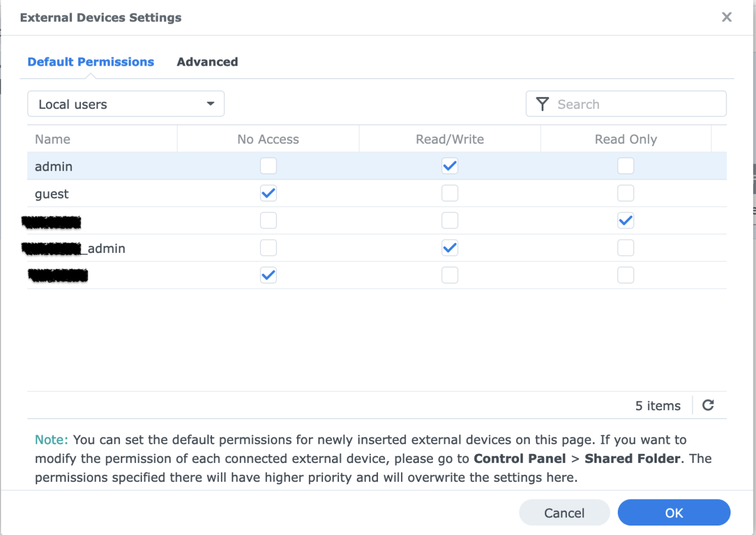Image resolution: width=756 pixels, height=535 pixels.
Task: Uncheck No Access for guest user
Action: (268, 194)
